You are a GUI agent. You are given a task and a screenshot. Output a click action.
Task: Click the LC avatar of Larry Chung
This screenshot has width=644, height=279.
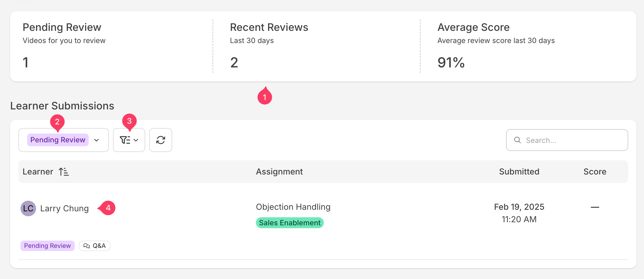click(x=28, y=208)
